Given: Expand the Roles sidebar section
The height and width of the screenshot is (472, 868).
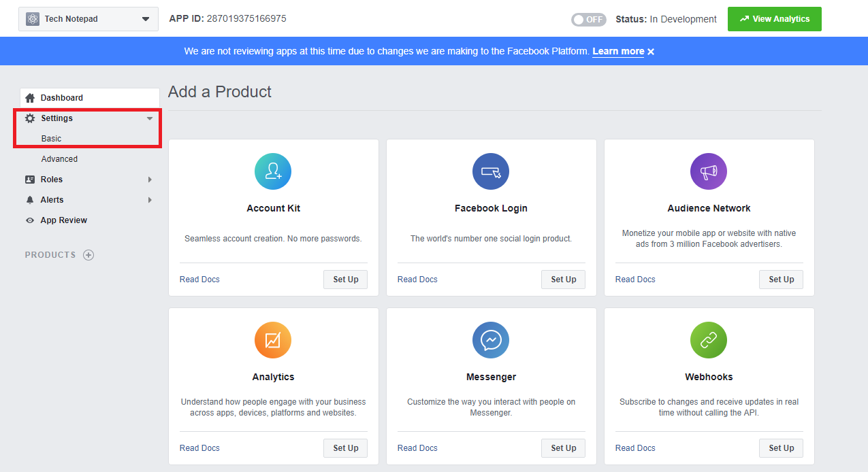Looking at the screenshot, I should click(150, 180).
